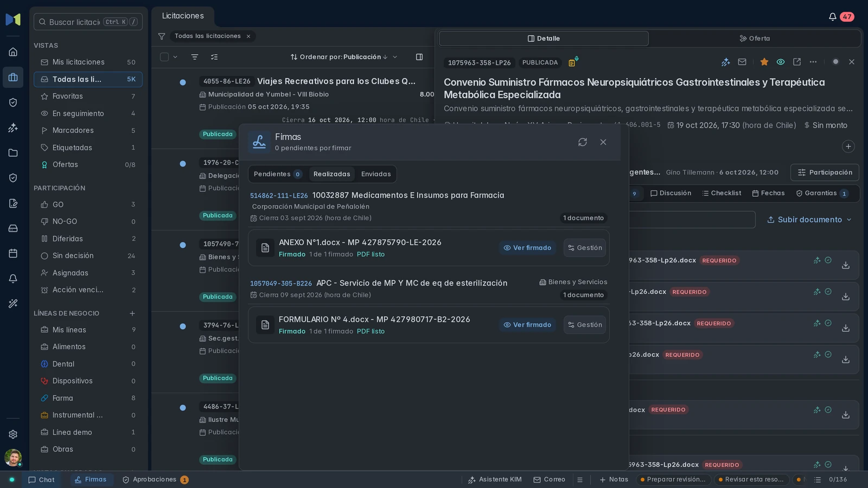Toggle the split panel layout icon

coord(419,57)
